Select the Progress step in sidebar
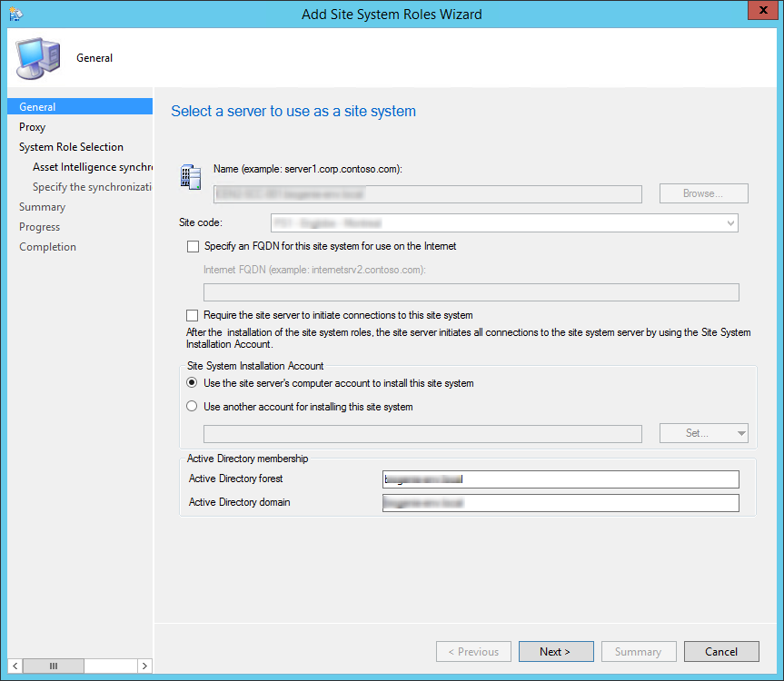The width and height of the screenshot is (784, 681). point(39,227)
